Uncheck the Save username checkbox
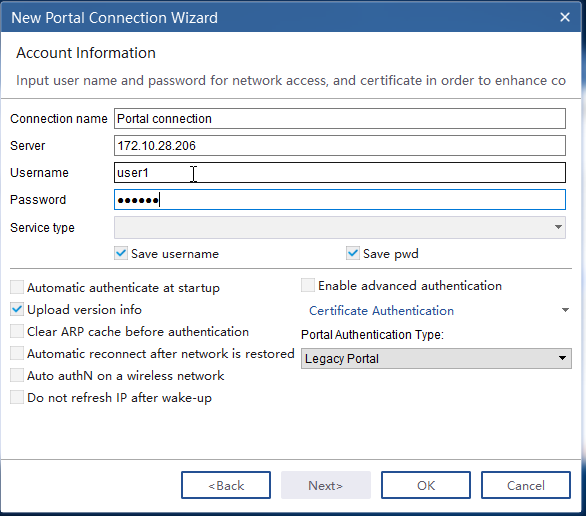The height and width of the screenshot is (516, 586). [x=121, y=253]
